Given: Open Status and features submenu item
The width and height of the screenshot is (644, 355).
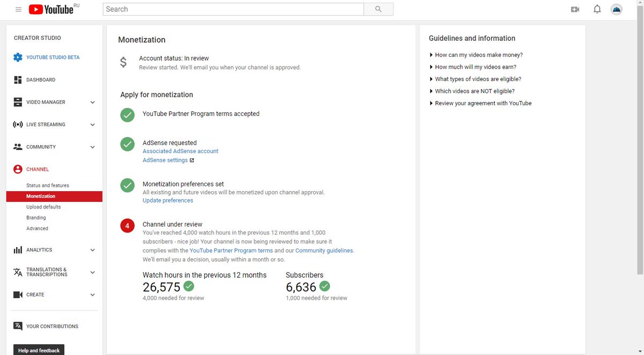Looking at the screenshot, I should coord(48,185).
